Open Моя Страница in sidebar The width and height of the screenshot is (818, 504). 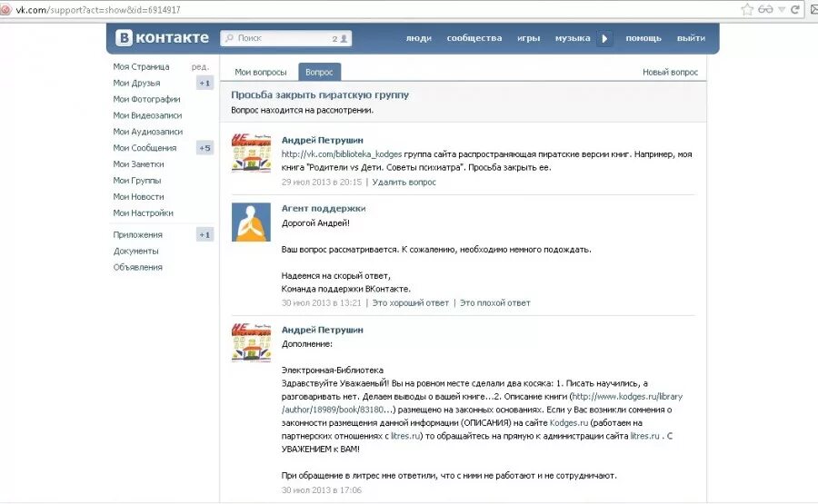141,66
